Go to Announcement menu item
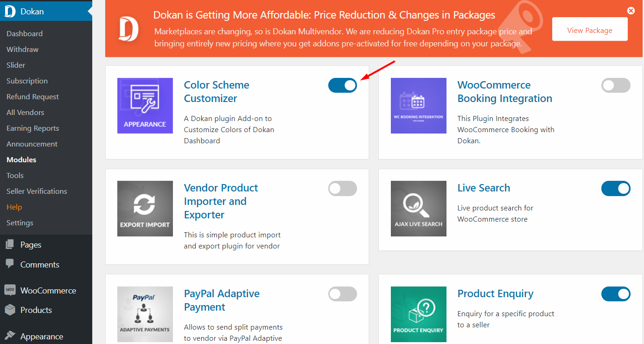644x344 pixels. click(x=32, y=144)
